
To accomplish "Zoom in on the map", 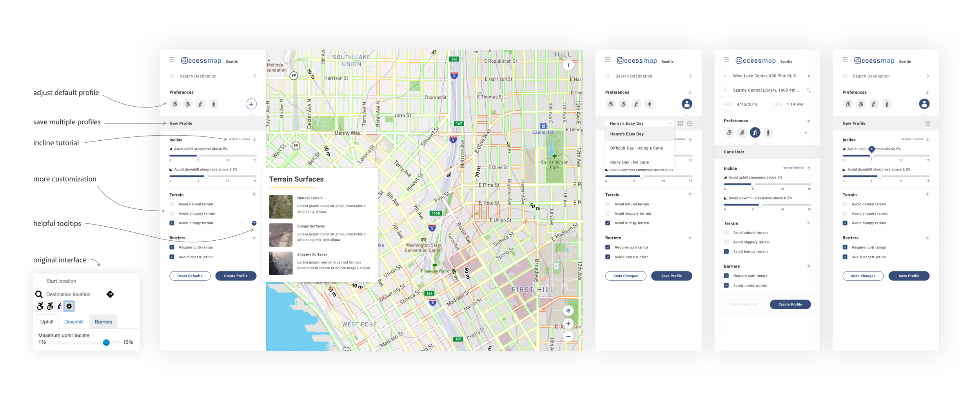I will point(568,323).
